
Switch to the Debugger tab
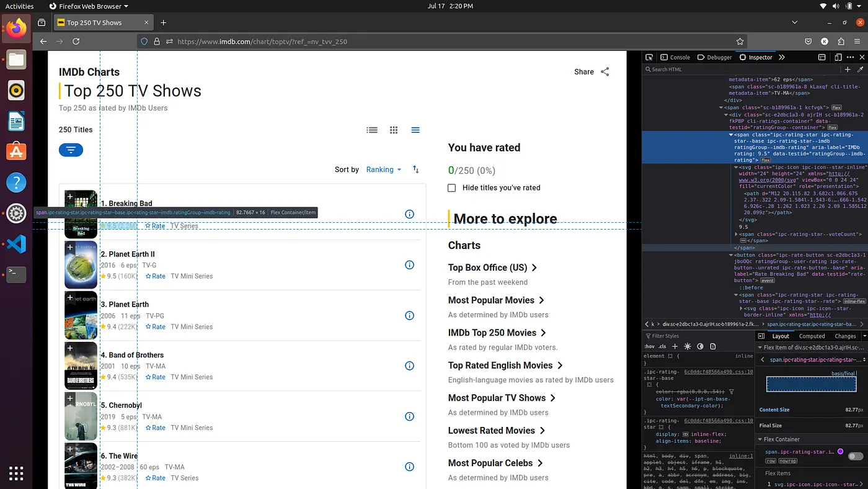click(x=715, y=57)
